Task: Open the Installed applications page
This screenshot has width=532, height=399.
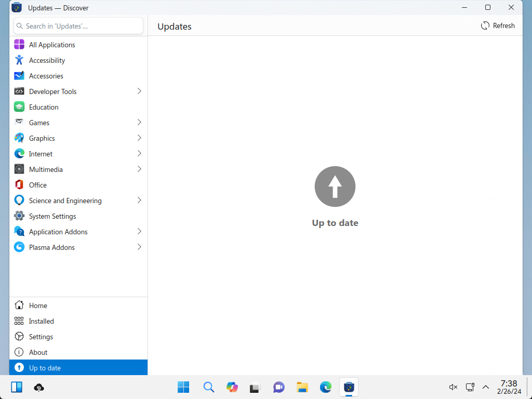Action: point(41,321)
